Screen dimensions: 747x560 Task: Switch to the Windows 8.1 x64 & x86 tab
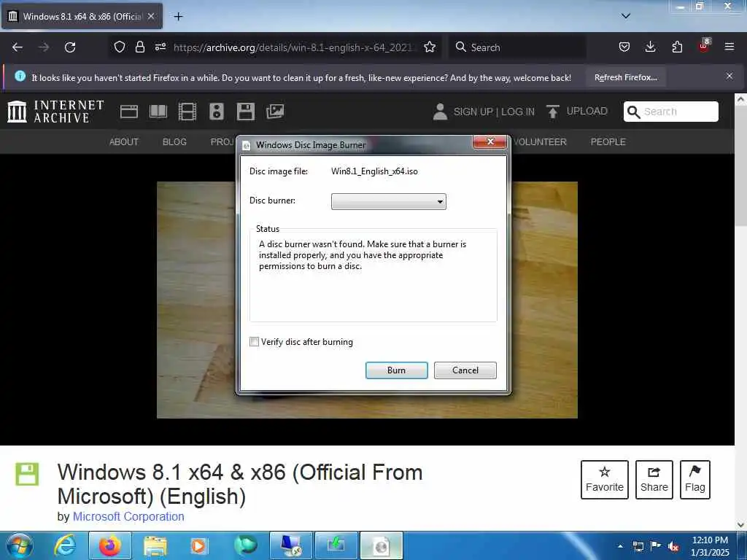pos(82,16)
